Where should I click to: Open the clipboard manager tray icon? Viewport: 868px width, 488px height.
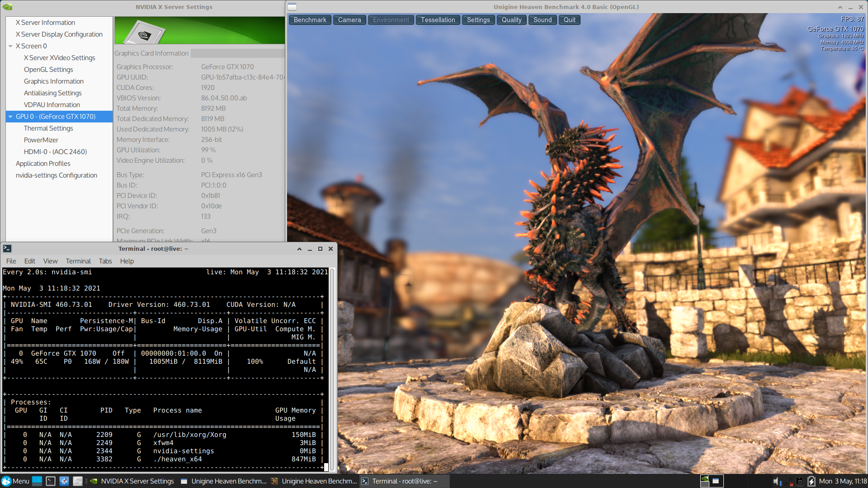point(799,481)
